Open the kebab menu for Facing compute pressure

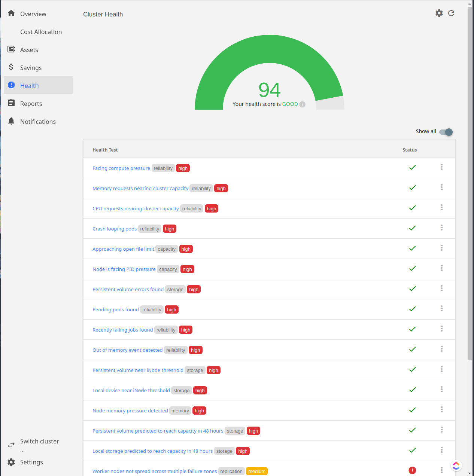pos(441,168)
